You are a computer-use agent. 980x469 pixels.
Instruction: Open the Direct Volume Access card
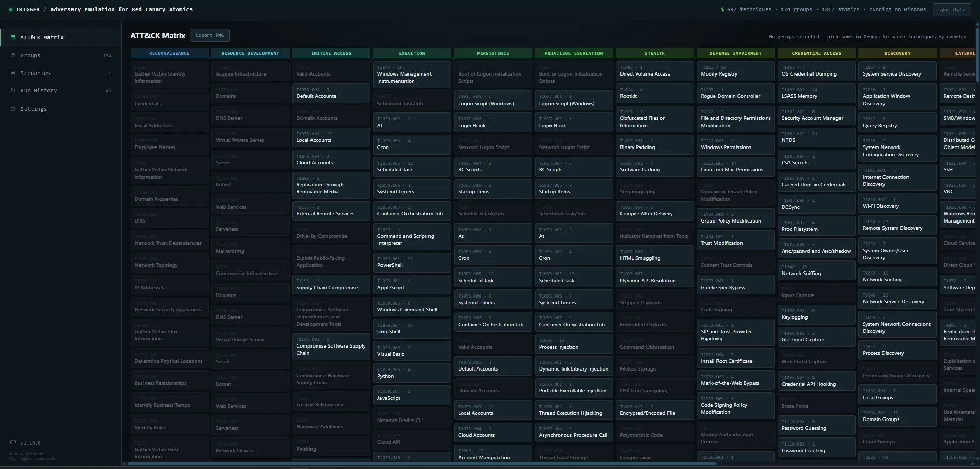[655, 71]
